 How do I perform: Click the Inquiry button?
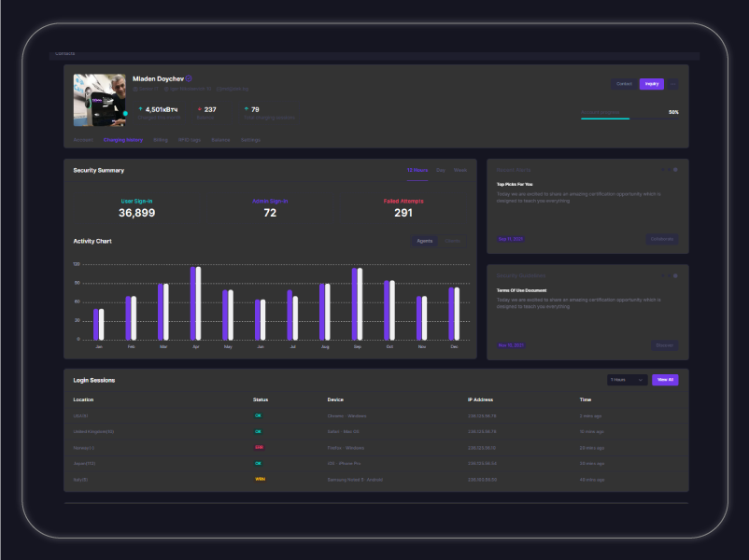tap(652, 84)
